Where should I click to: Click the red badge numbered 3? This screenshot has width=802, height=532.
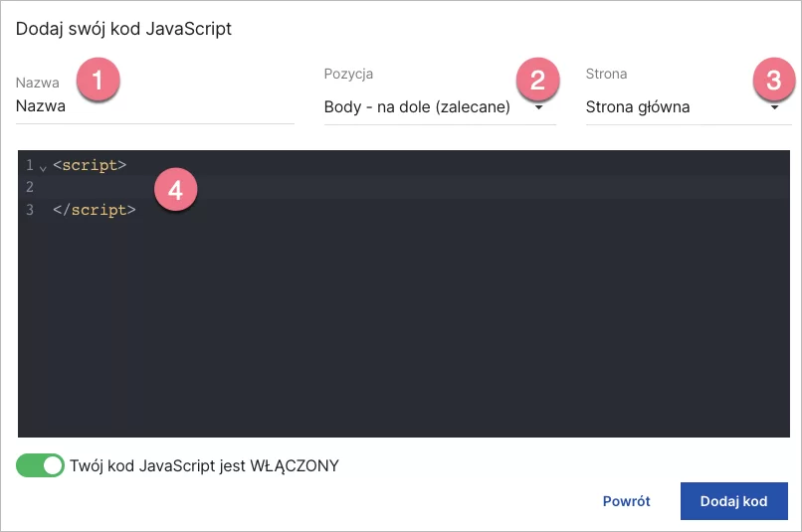point(774,79)
